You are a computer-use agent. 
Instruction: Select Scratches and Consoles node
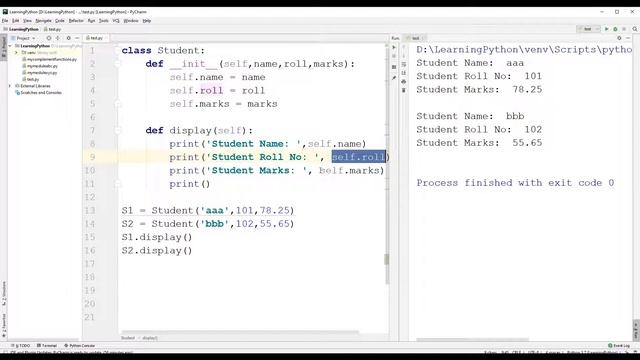[x=38, y=93]
